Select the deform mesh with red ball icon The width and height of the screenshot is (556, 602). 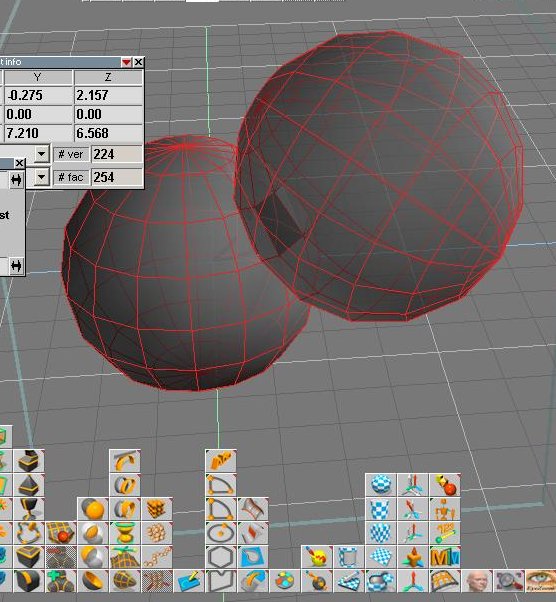61,533
